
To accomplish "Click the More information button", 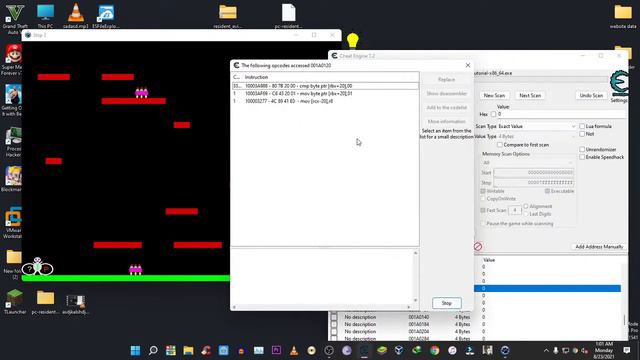I will tap(447, 121).
